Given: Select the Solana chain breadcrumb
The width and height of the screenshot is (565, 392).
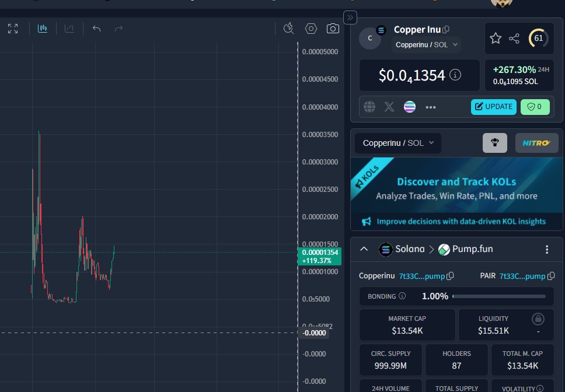Looking at the screenshot, I should pos(402,249).
